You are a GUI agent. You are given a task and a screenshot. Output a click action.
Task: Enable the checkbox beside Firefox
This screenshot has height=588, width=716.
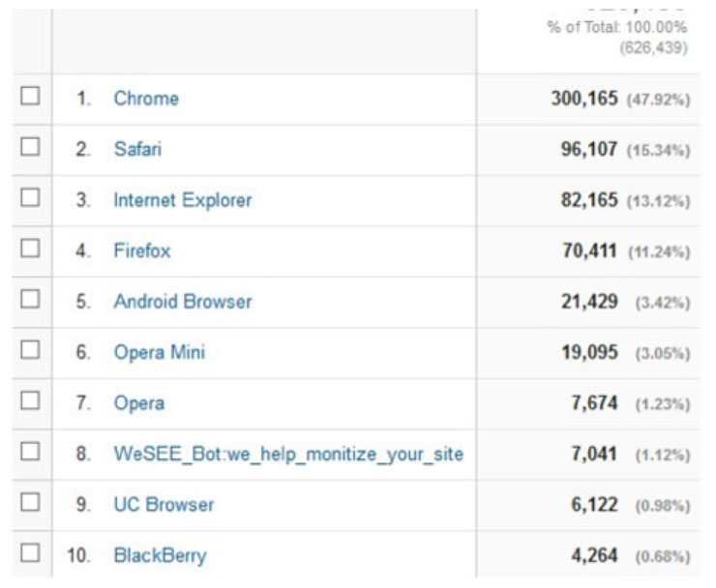(30, 249)
